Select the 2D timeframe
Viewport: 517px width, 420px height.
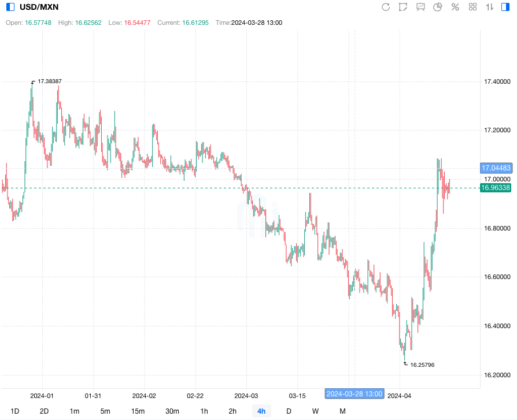[x=44, y=411]
